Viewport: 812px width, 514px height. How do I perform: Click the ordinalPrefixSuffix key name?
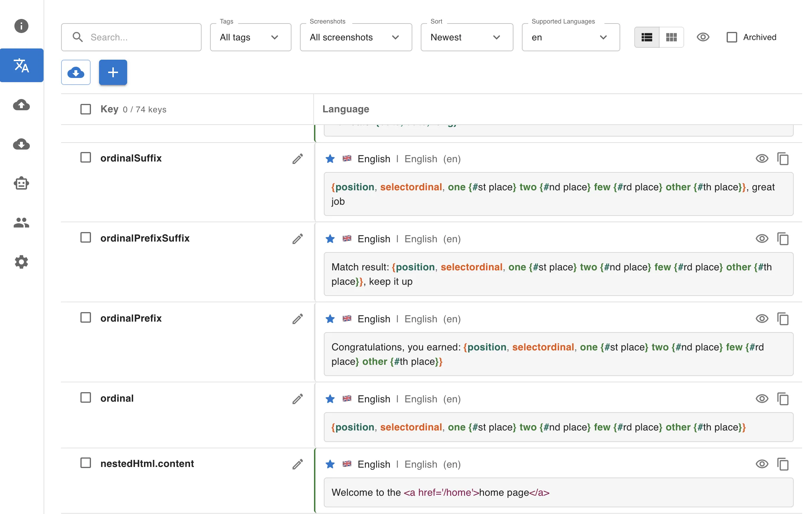[x=145, y=238]
